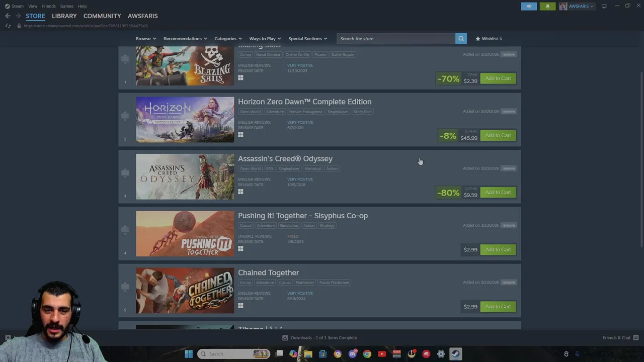This screenshot has width=644, height=362.
Task: Switch to the LIBRARY tab
Action: (x=64, y=16)
